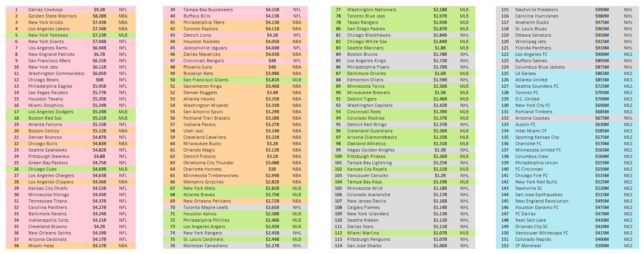Click the FC Cincinnati cell
Viewport: 644px width, 254px height.
[x=529, y=169]
